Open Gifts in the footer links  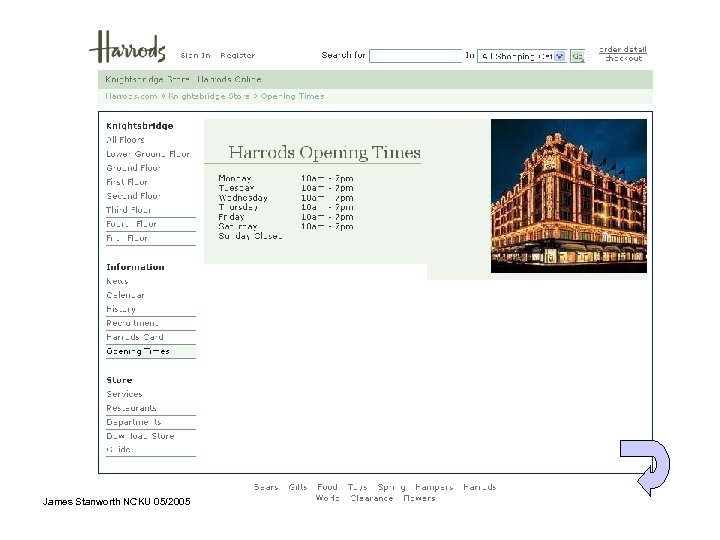pos(298,487)
